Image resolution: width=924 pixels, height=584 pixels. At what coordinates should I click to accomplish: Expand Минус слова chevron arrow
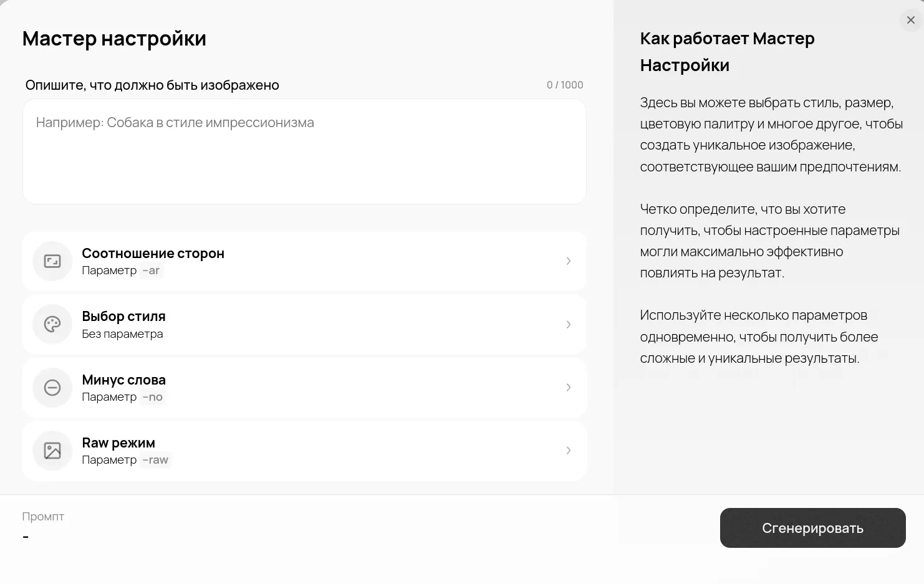pos(568,388)
